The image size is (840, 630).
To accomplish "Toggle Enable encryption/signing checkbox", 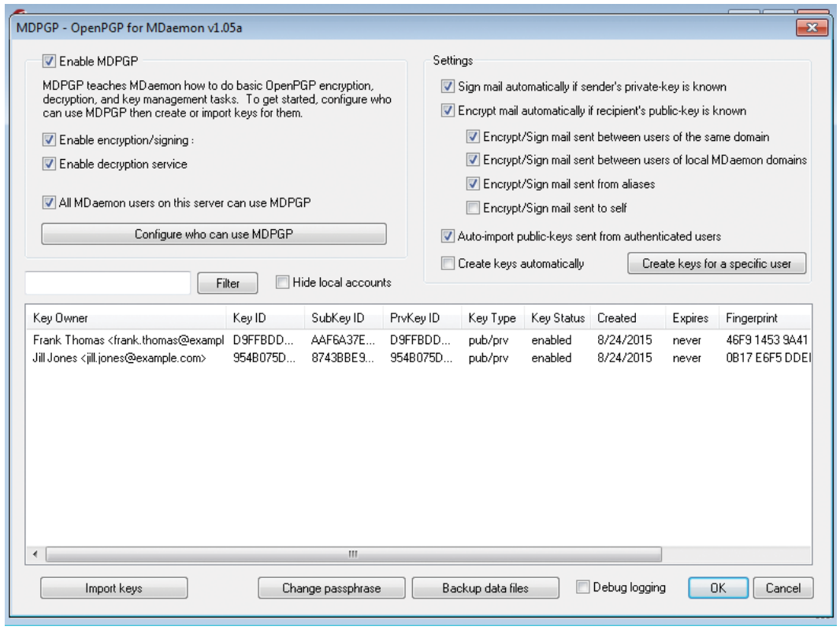I will (x=49, y=139).
